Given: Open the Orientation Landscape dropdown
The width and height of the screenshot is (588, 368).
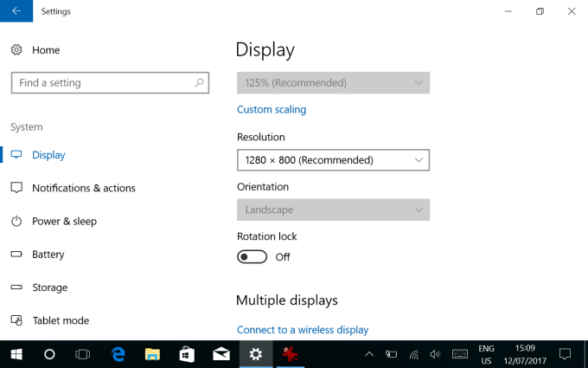Looking at the screenshot, I should pos(333,210).
